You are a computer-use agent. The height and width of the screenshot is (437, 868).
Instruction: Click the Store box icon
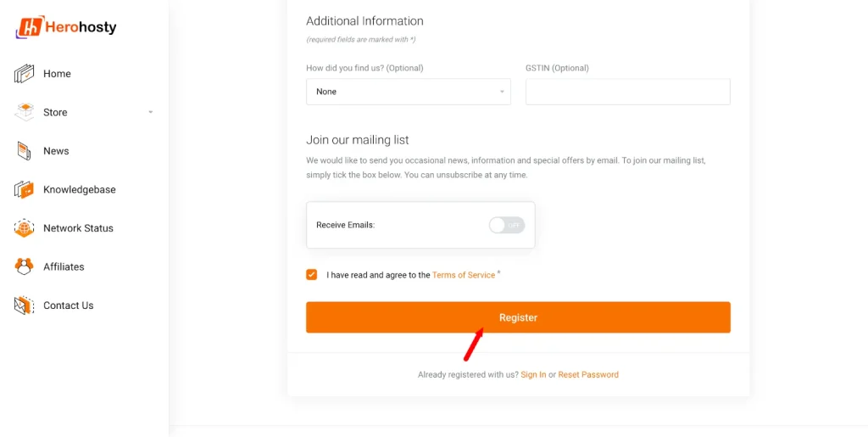[x=24, y=112]
